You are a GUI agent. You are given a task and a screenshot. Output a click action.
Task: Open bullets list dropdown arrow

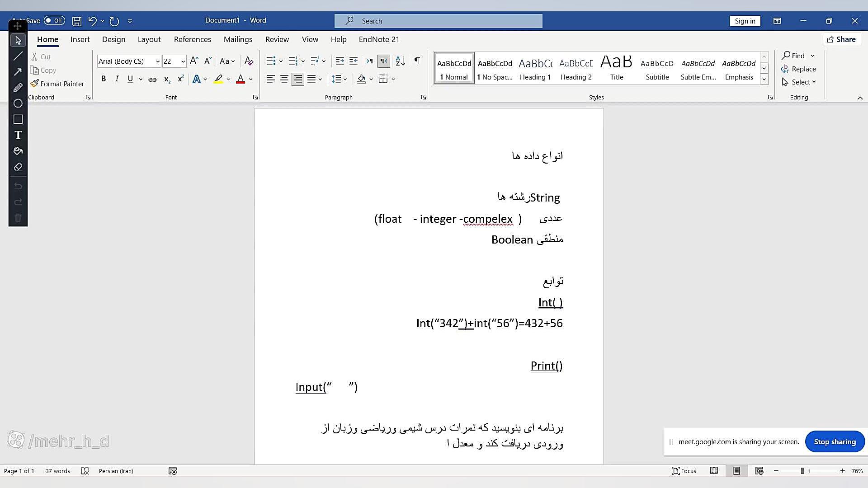coord(281,61)
